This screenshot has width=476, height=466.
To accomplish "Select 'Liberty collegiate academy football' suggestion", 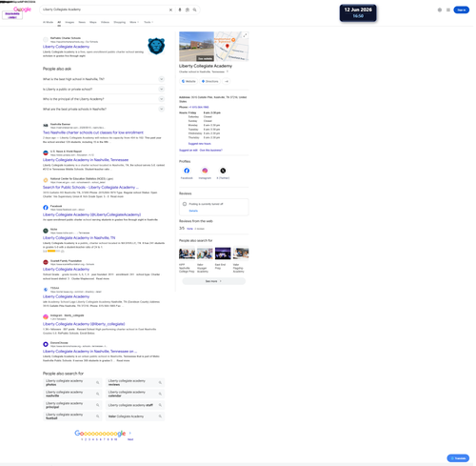I will 72,416.
